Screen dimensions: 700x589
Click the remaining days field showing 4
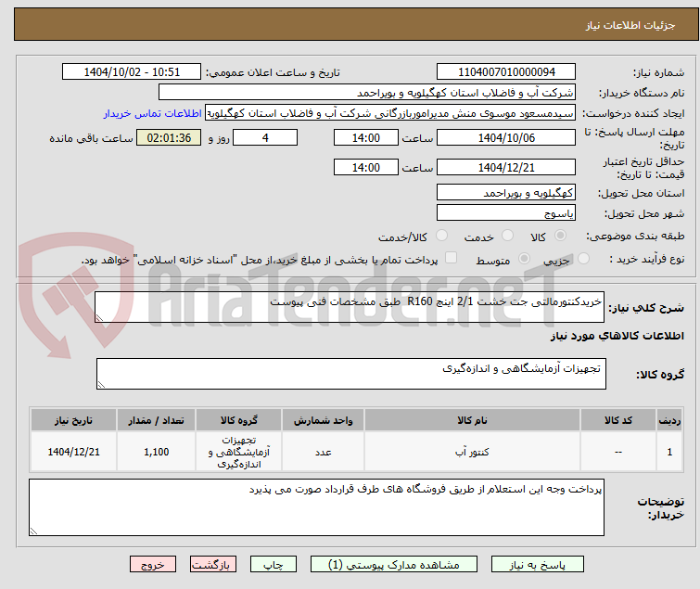tap(265, 137)
